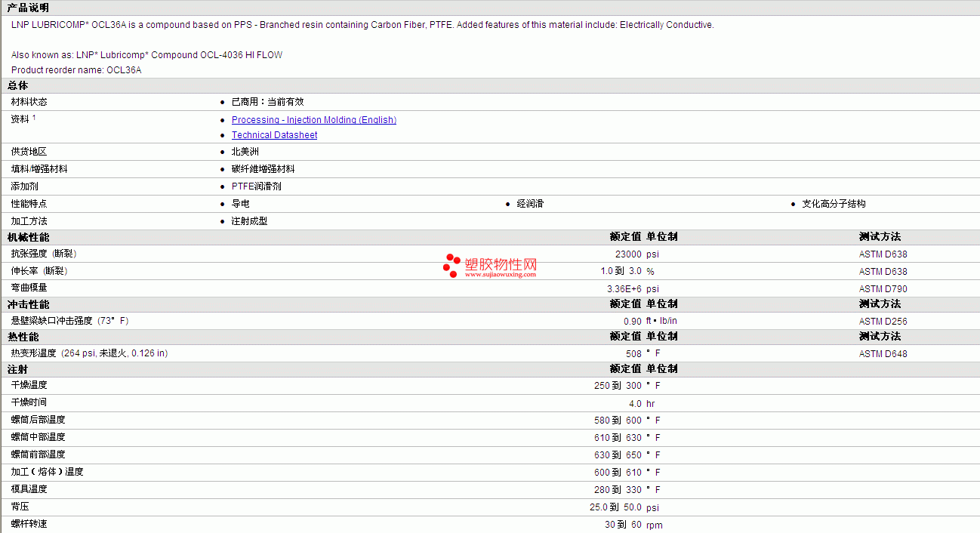Select the back pressure 25.0 到 50.0
The height and width of the screenshot is (533, 980).
[616, 507]
